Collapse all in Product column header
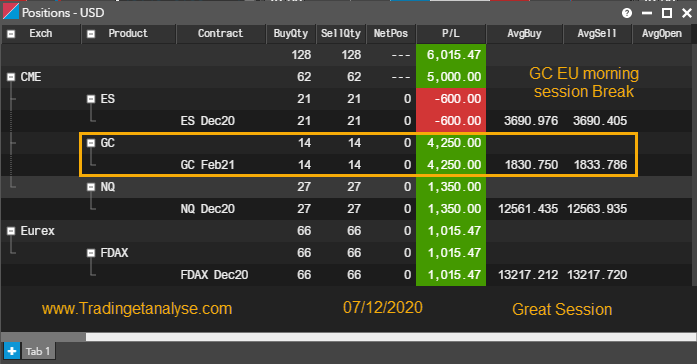 [x=91, y=34]
